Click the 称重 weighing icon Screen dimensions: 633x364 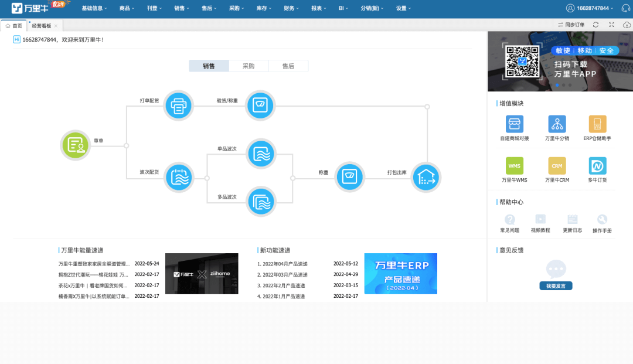click(349, 176)
